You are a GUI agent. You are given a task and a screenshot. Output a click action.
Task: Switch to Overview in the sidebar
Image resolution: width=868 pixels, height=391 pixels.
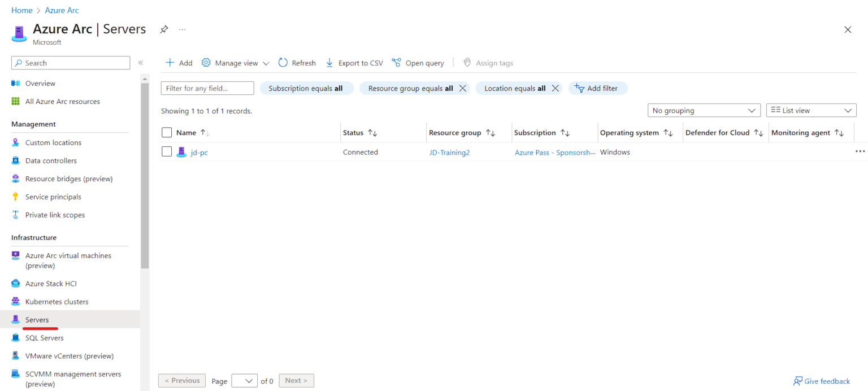(39, 83)
